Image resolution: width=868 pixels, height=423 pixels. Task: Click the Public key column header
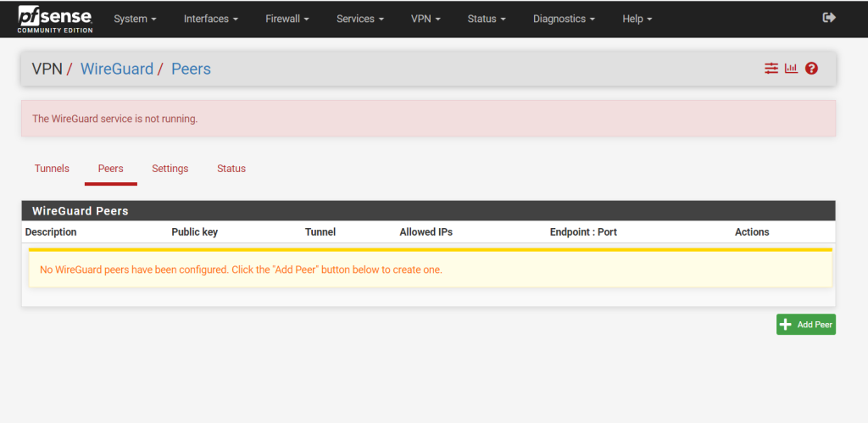click(x=194, y=232)
